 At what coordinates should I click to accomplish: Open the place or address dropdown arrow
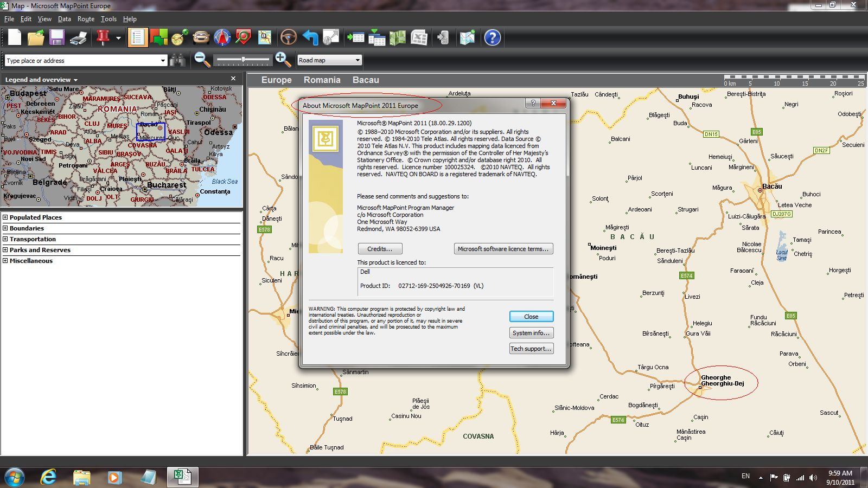(163, 61)
